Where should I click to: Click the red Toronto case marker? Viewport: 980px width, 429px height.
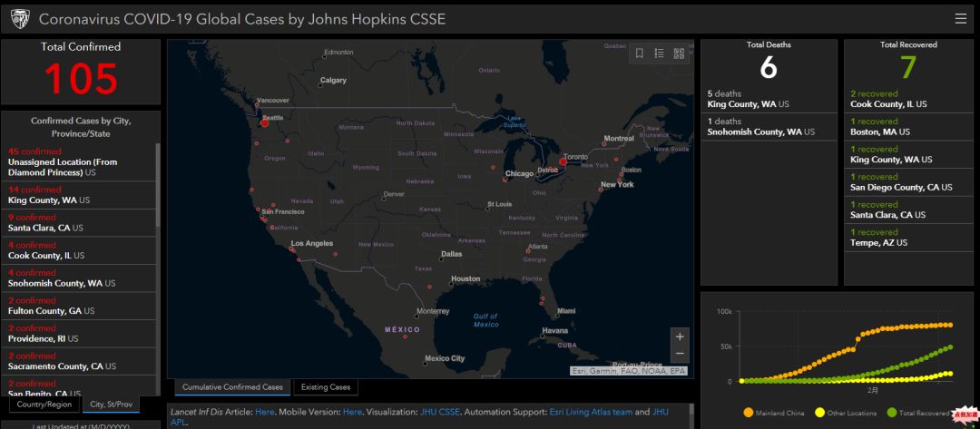pos(563,161)
